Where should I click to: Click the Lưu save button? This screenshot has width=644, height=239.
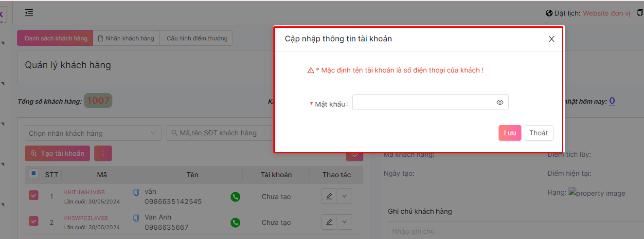[510, 133]
